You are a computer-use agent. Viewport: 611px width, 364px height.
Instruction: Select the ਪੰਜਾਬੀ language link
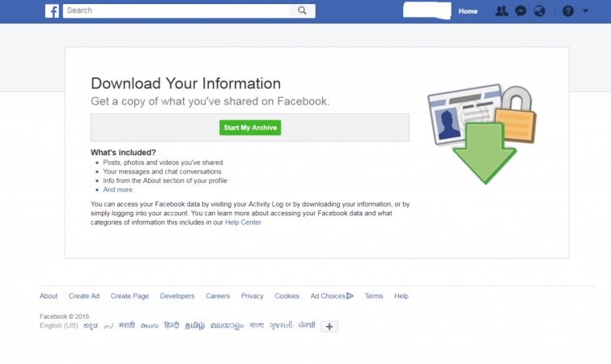pos(307,325)
